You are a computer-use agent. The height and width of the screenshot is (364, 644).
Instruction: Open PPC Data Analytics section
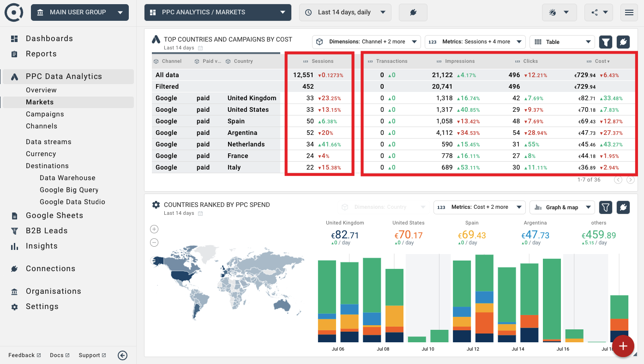click(68, 77)
